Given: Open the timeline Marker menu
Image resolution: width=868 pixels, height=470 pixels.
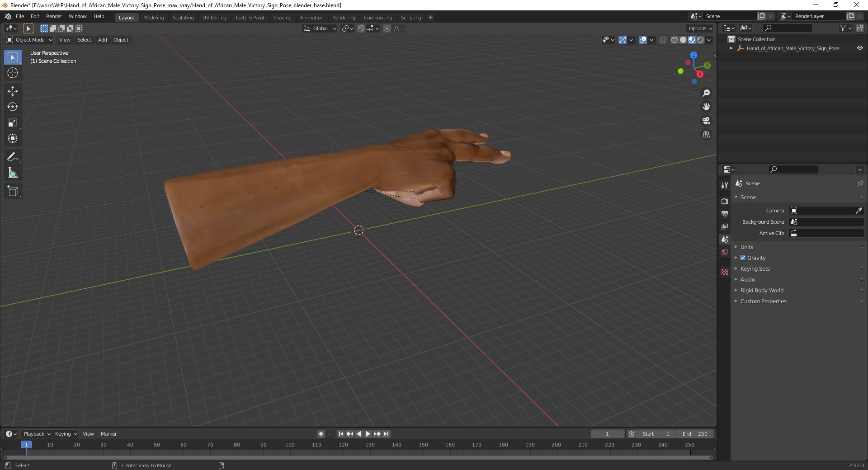Looking at the screenshot, I should click(108, 434).
